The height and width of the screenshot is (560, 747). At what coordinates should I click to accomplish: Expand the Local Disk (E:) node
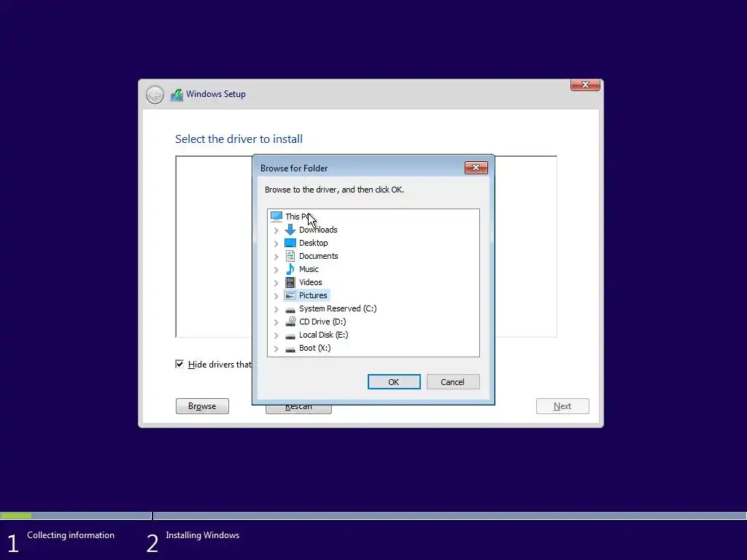(276, 335)
